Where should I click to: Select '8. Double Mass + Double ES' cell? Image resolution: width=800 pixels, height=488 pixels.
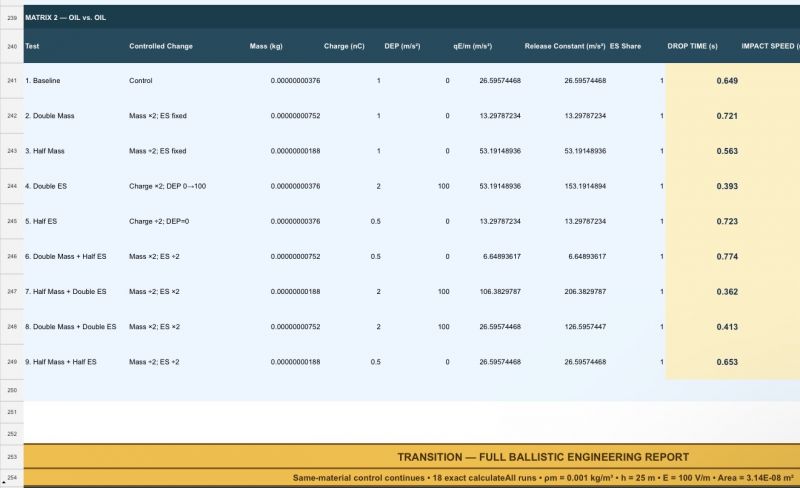coord(70,327)
